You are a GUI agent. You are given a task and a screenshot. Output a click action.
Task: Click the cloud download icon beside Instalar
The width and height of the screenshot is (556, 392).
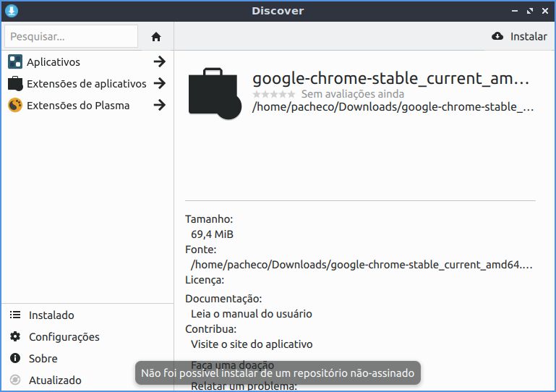497,36
